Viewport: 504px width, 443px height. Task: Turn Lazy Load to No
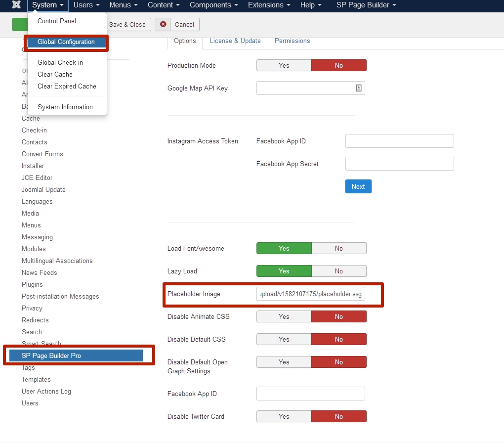338,271
